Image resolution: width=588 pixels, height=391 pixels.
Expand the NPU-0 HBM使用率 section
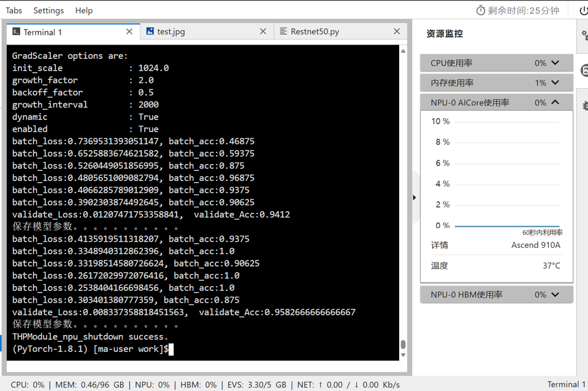[x=496, y=295]
